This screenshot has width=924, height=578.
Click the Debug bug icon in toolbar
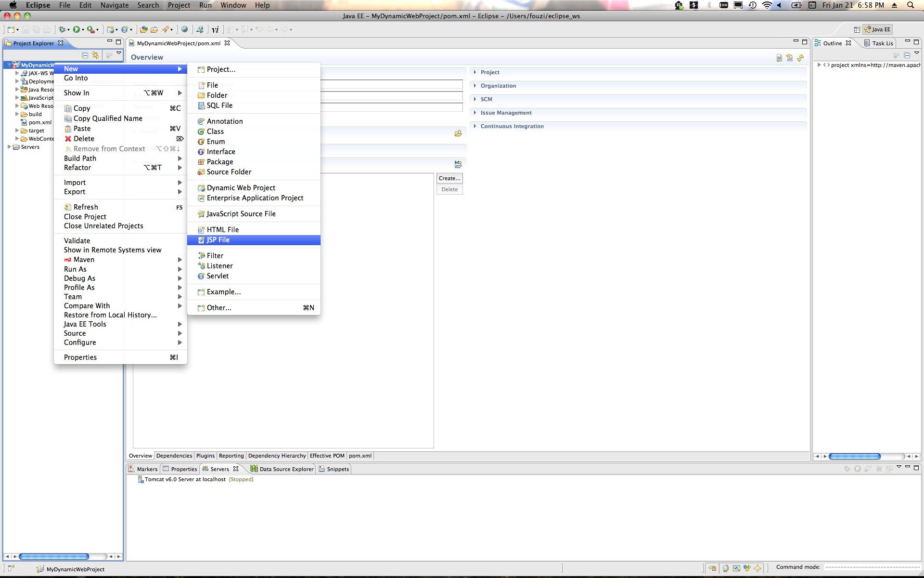62,29
